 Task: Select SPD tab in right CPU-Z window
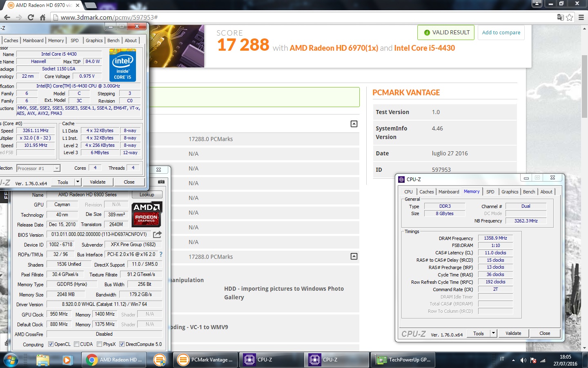(x=490, y=192)
